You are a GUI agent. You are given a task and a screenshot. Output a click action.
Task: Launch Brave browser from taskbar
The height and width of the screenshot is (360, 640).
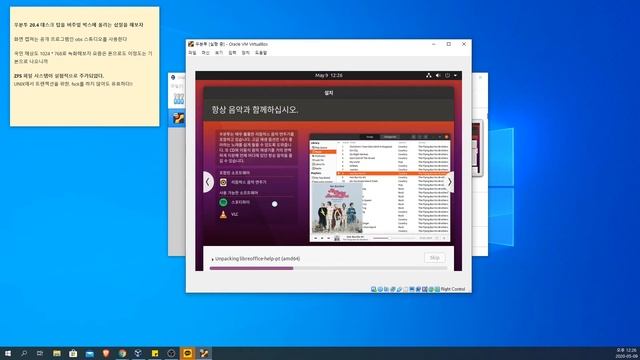106,353
